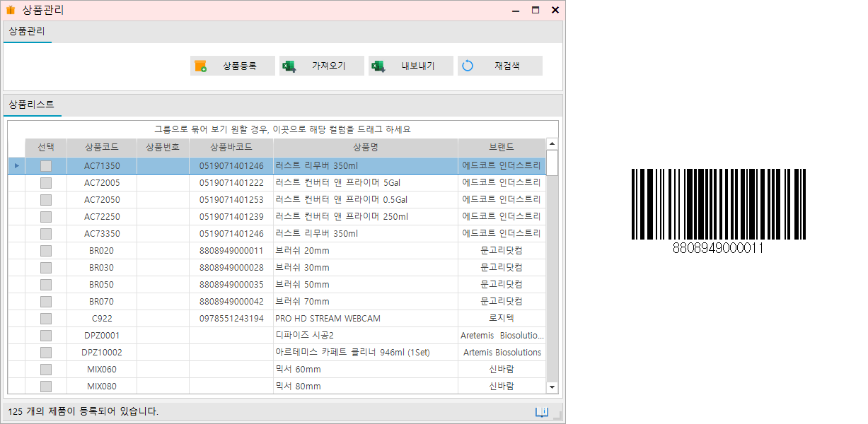Image resolution: width=868 pixels, height=424 pixels.
Task: Click product code cell DPZ10002
Action: coord(102,353)
